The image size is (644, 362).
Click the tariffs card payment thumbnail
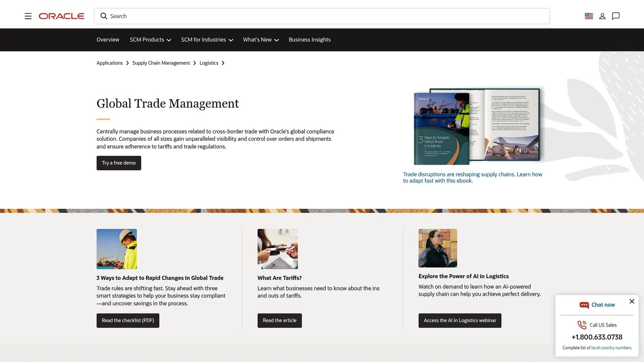[278, 249]
